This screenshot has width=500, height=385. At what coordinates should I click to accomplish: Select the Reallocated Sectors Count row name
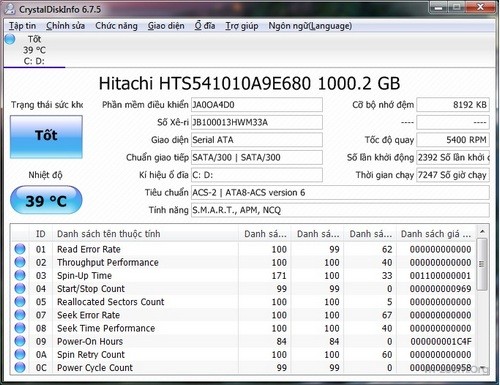click(111, 302)
